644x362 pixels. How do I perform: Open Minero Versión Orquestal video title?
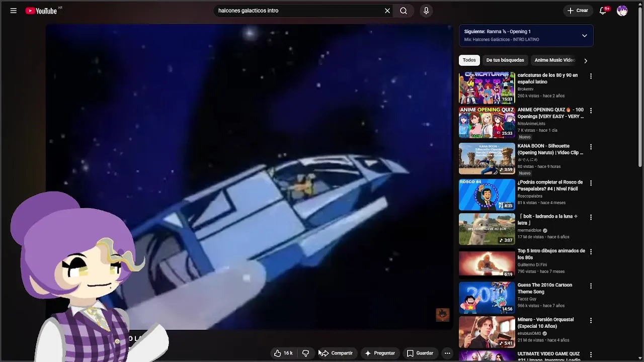[545, 323]
